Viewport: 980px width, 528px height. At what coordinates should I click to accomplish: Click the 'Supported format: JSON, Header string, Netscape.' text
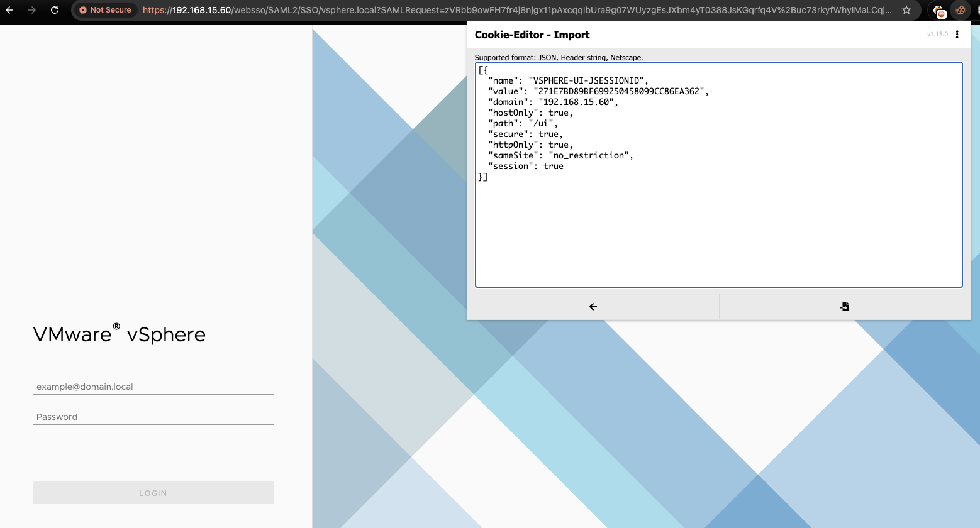click(x=559, y=57)
